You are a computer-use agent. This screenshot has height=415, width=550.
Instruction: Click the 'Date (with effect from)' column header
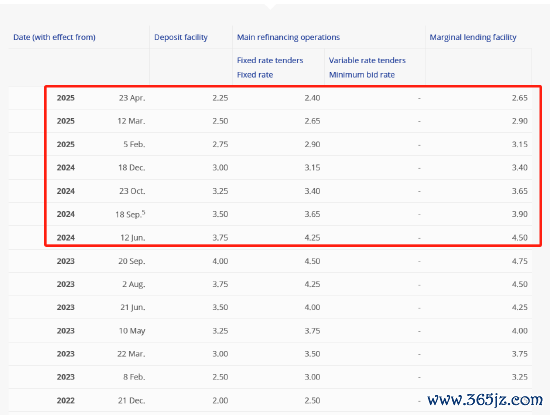click(54, 37)
